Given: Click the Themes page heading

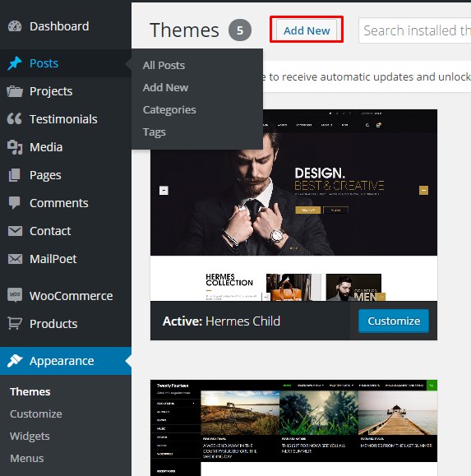Looking at the screenshot, I should [x=184, y=30].
